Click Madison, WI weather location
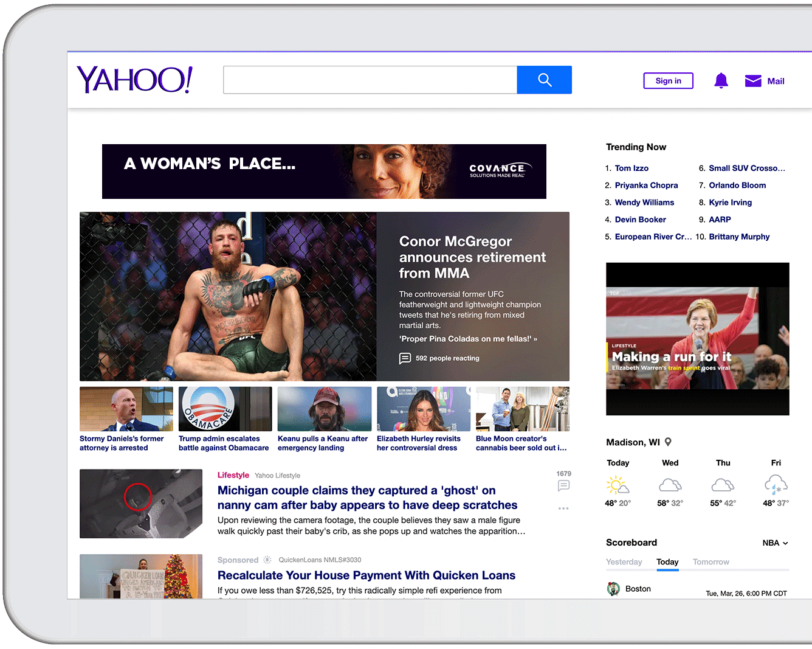Screen dimensions: 812x649 pyautogui.click(x=633, y=442)
